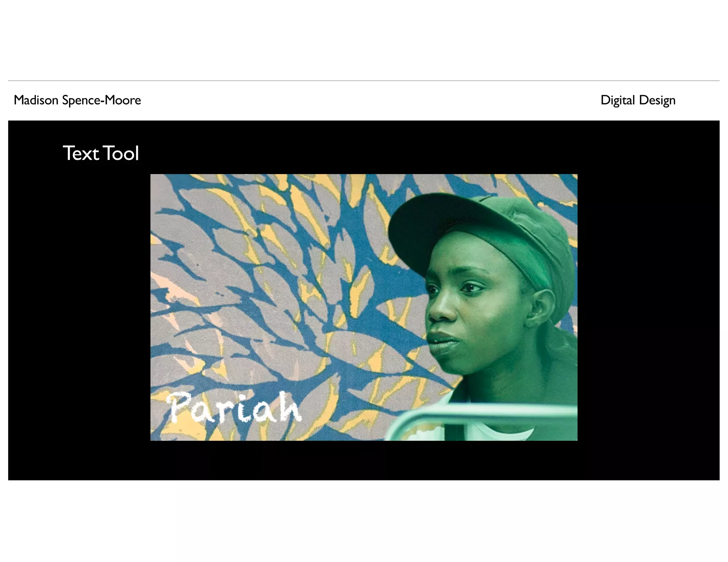Click the Text Tool slide heading
Screen dimensions: 728x562
(101, 153)
